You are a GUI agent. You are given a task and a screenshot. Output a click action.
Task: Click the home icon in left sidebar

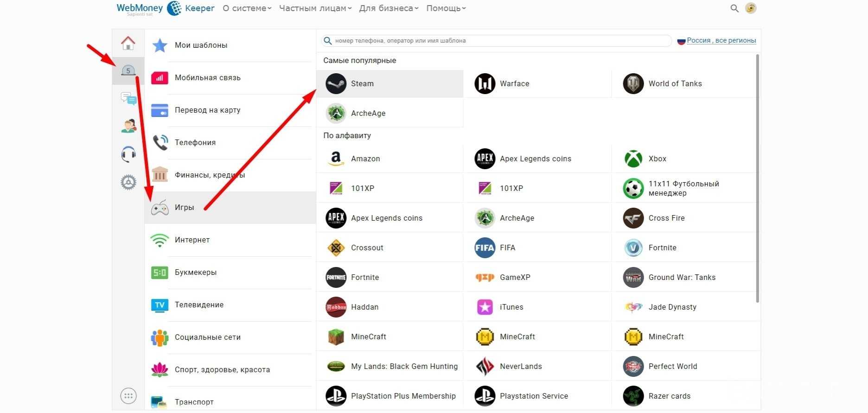(x=128, y=43)
